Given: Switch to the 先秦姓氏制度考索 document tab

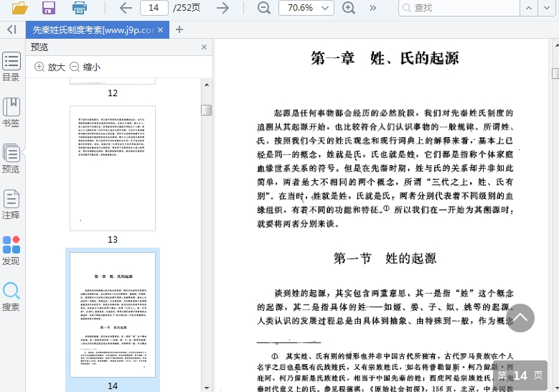Looking at the screenshot, I should coord(93,30).
